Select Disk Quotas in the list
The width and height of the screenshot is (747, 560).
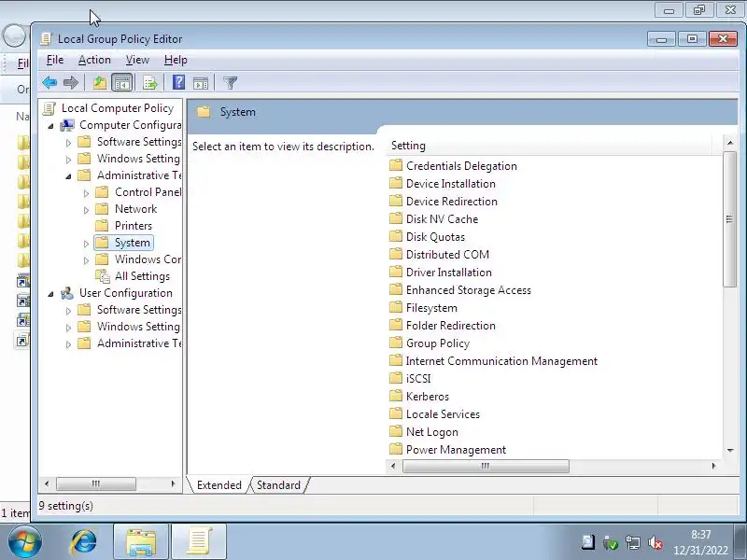click(x=435, y=237)
